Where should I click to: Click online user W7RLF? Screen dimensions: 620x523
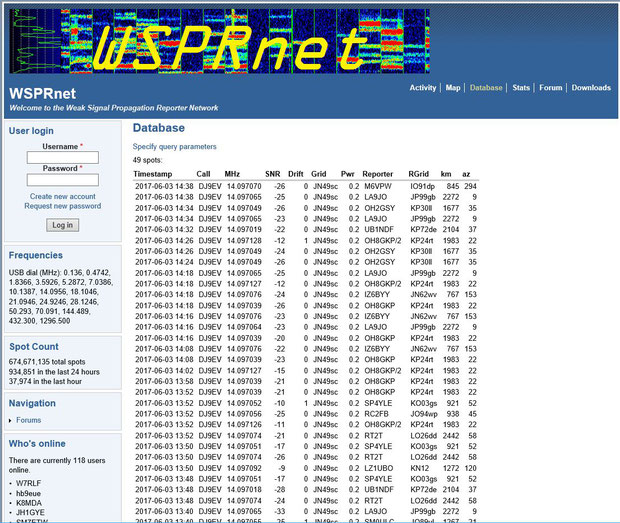tap(28, 483)
